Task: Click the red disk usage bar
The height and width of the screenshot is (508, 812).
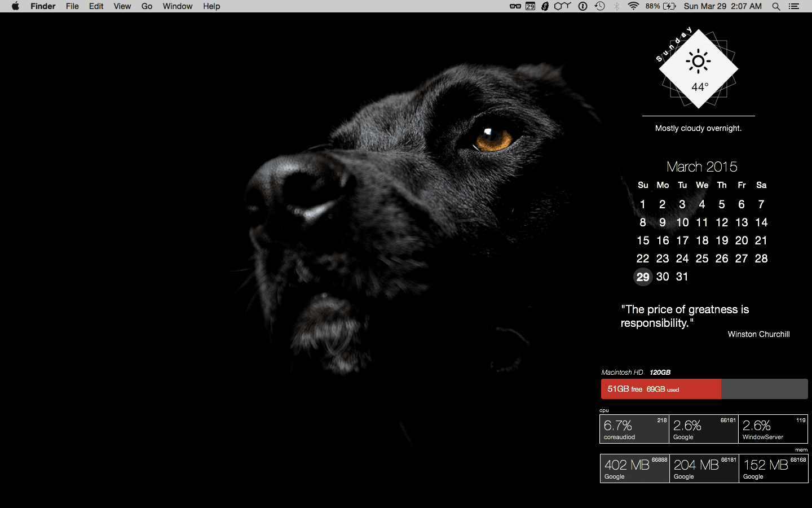Action: pos(660,389)
